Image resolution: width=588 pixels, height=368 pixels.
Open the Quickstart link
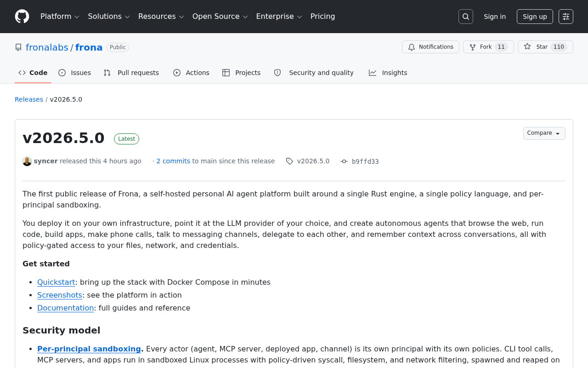(56, 282)
